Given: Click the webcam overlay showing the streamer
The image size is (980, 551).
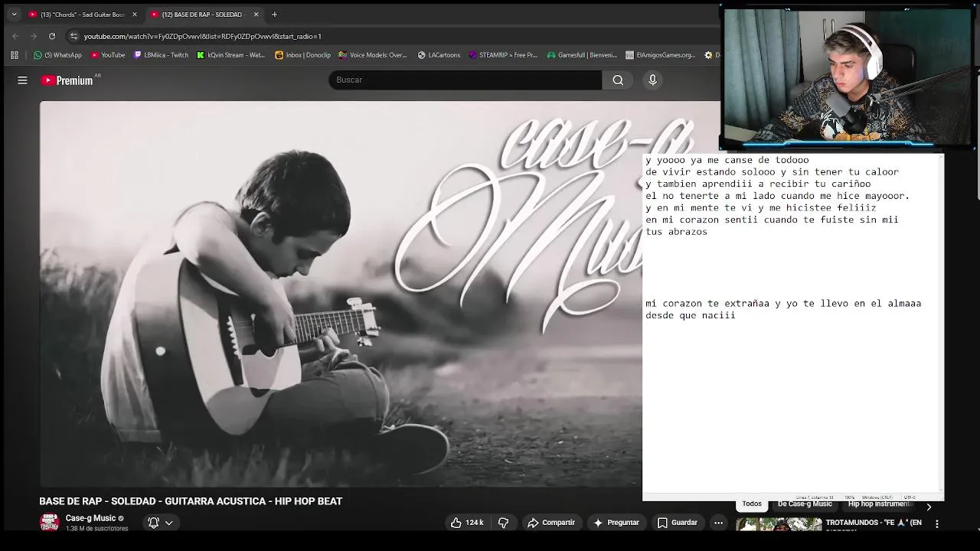Looking at the screenshot, I should click(847, 77).
